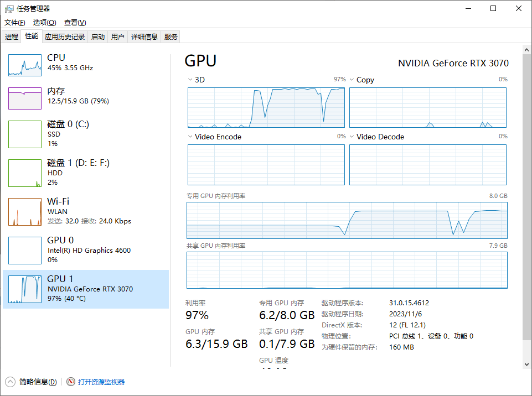This screenshot has width=532, height=396.
Task: Click the PCI 总线 1 location value
Action: pos(431,336)
